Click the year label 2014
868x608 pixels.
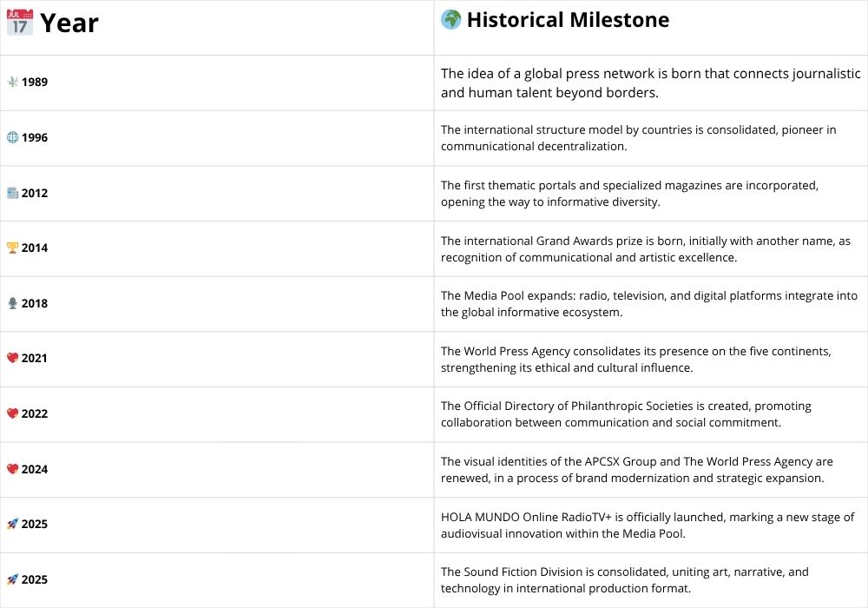click(x=35, y=248)
